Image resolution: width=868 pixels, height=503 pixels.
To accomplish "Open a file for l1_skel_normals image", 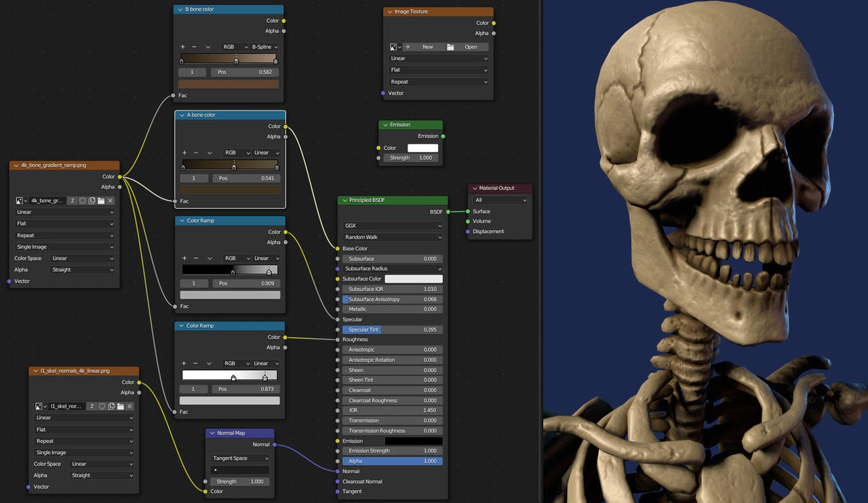I will tap(120, 406).
